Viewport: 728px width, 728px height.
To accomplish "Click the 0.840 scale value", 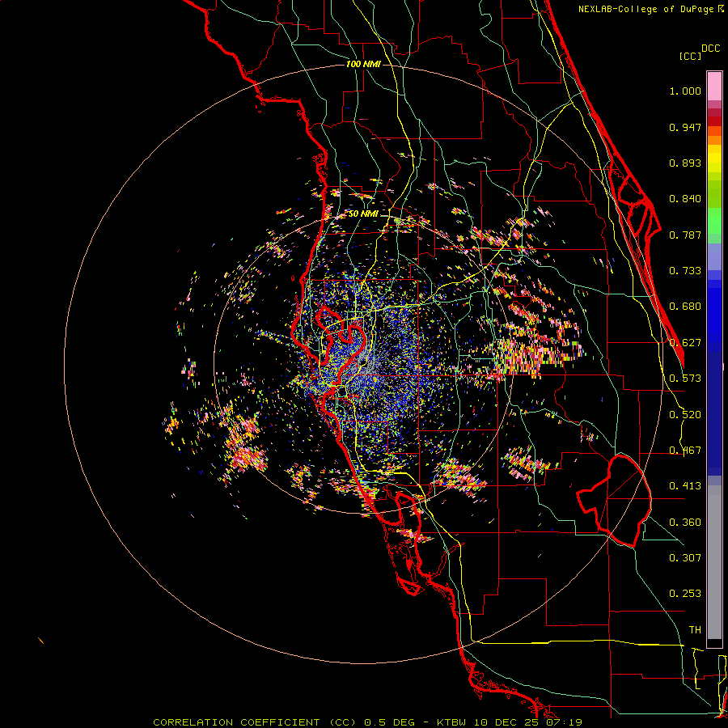I will [685, 199].
